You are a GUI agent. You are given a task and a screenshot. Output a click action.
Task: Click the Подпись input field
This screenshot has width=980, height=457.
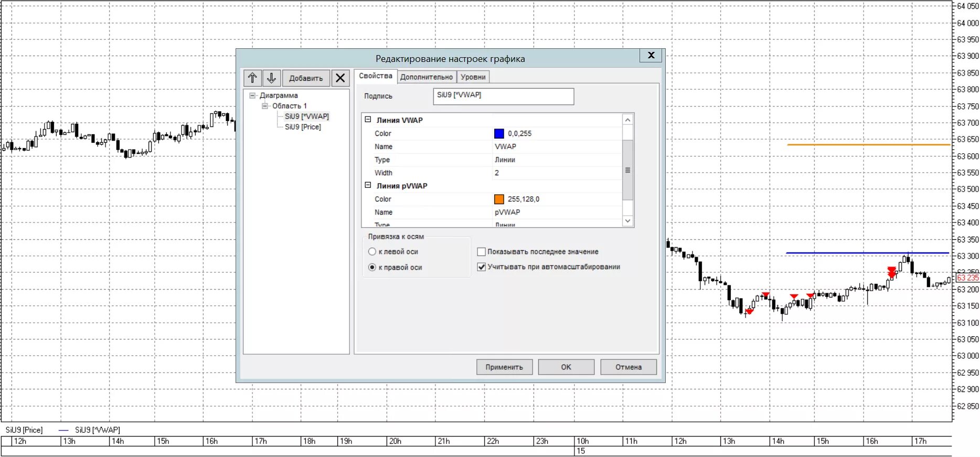504,97
